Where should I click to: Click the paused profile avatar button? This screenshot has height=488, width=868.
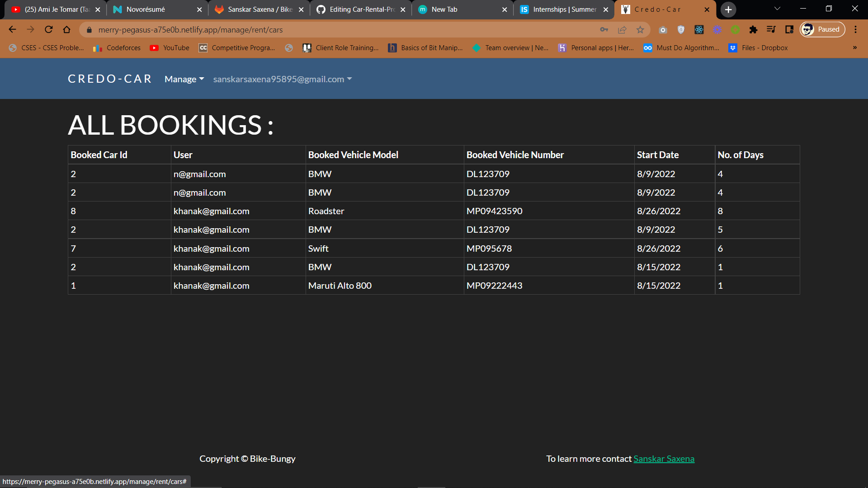point(822,29)
